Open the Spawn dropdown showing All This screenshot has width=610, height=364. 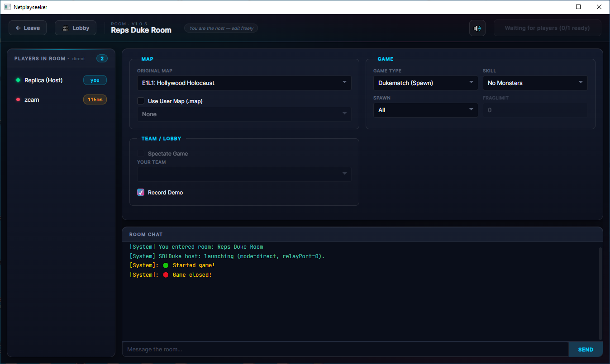pyautogui.click(x=425, y=110)
